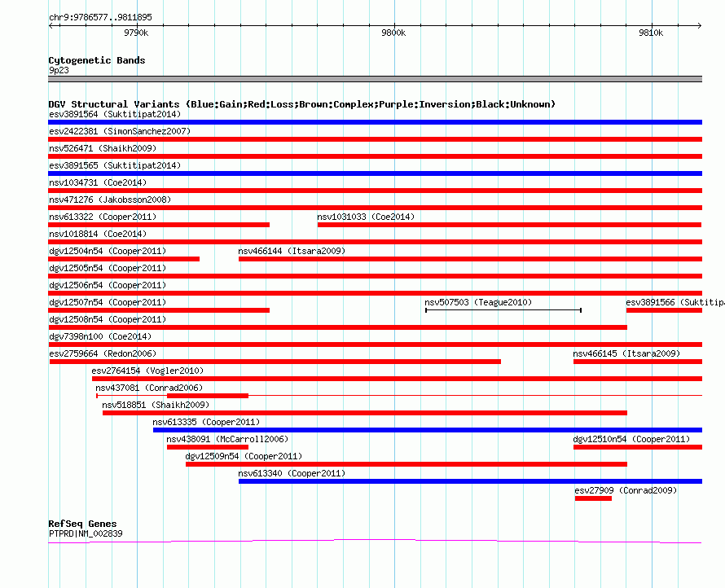The image size is (725, 588).
Task: Open the nsv1031033 (Coe2014) label
Action: point(366,217)
